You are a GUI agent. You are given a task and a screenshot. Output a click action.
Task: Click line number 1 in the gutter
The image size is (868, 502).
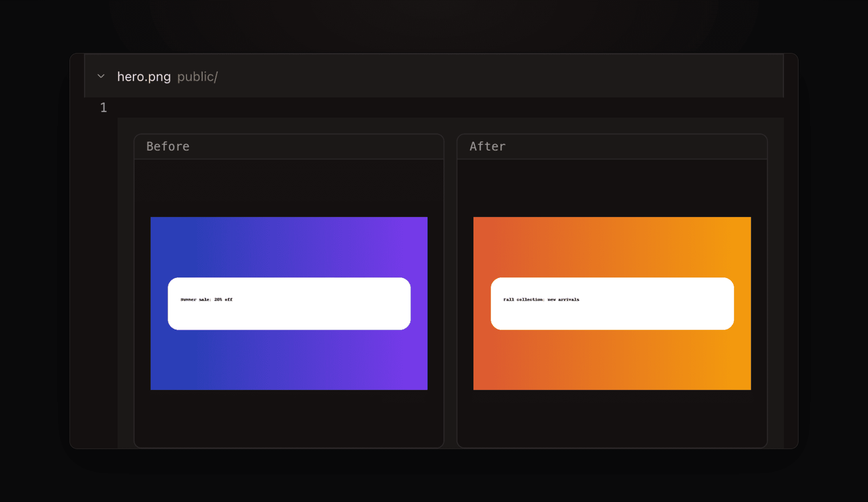click(x=103, y=107)
